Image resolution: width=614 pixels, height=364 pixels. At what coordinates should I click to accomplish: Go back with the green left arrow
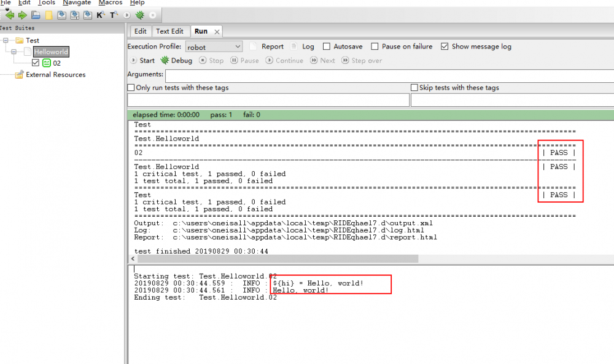(9, 15)
